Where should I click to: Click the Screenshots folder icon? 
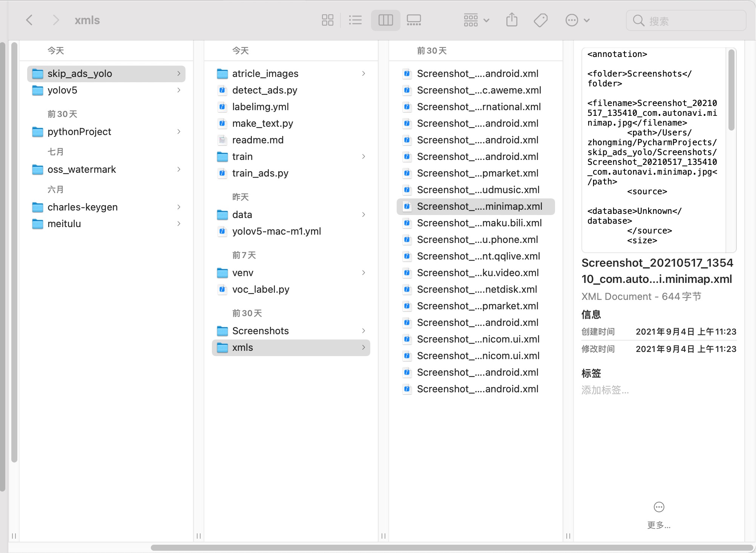click(222, 331)
